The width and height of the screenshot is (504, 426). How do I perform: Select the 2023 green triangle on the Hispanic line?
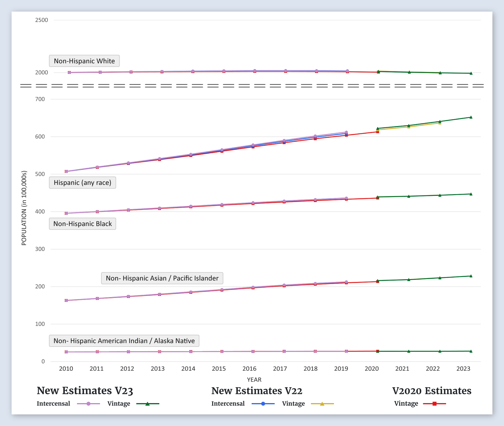click(471, 117)
